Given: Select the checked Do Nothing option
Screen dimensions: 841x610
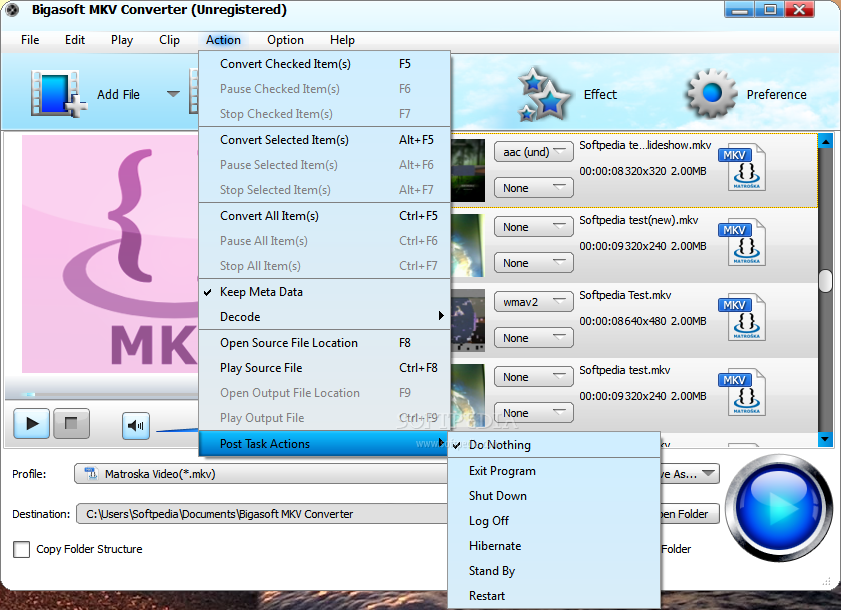Looking at the screenshot, I should (x=554, y=445).
